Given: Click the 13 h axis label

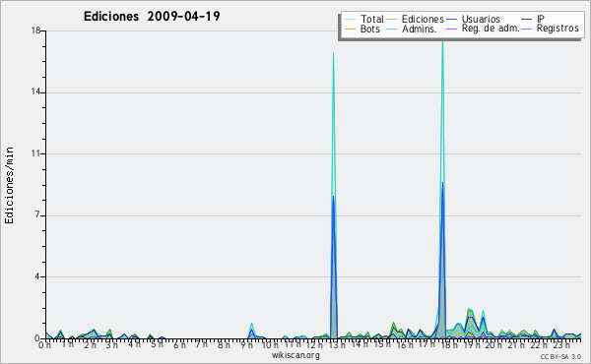Looking at the screenshot, I should 337,344.
